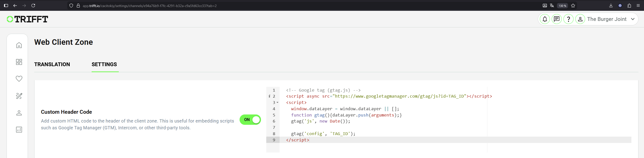Viewport: 644px width, 158px height.
Task: Click the info marker on line 2 gutter
Action: click(x=269, y=96)
